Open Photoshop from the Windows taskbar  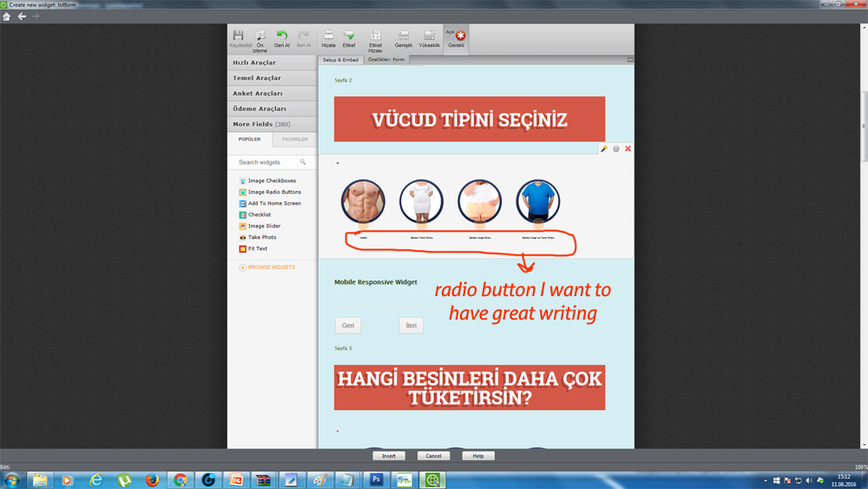pos(377,479)
